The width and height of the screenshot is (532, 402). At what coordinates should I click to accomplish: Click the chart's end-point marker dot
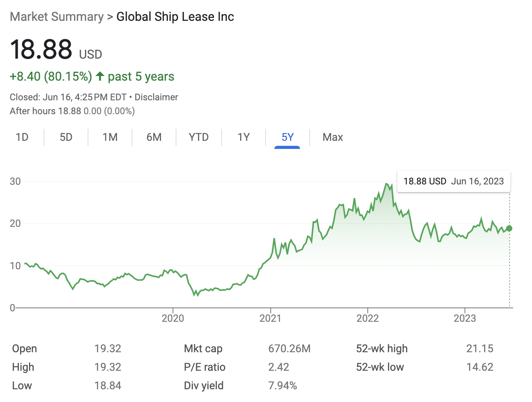coord(509,228)
